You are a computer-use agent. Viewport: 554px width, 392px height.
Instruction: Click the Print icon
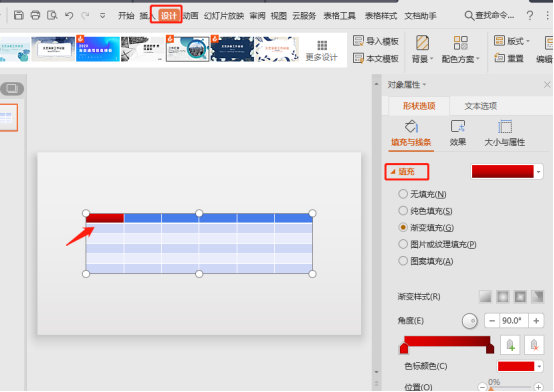(x=35, y=15)
